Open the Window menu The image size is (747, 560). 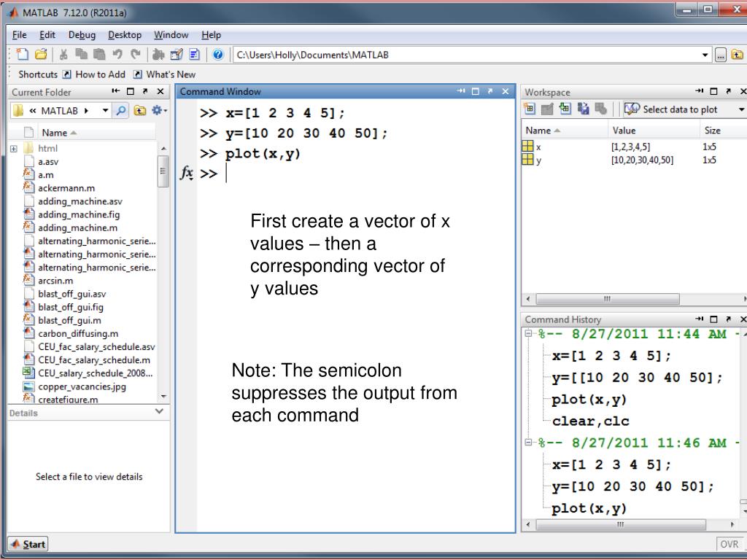click(x=171, y=35)
